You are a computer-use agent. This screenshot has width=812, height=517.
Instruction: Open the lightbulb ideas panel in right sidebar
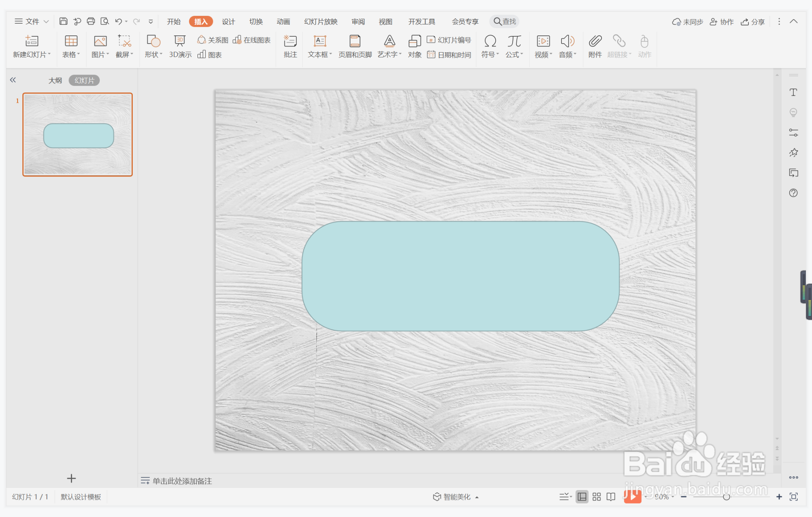click(x=793, y=112)
